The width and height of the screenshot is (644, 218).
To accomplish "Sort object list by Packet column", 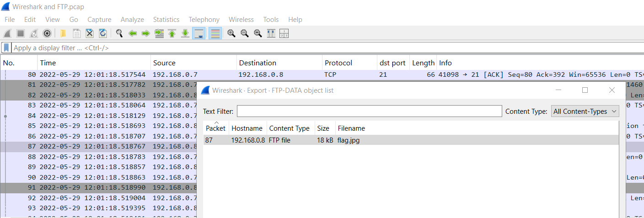I will click(216, 128).
